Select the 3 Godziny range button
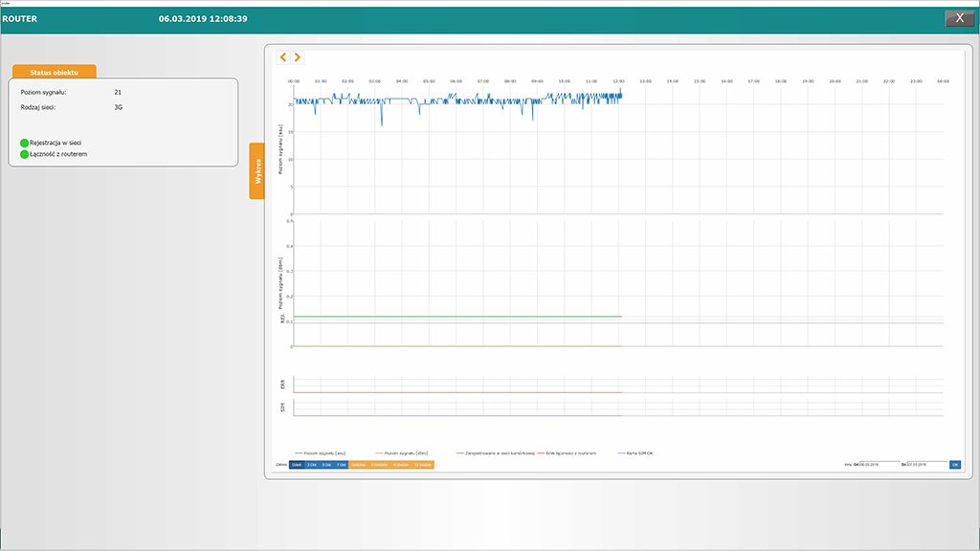 [x=379, y=465]
